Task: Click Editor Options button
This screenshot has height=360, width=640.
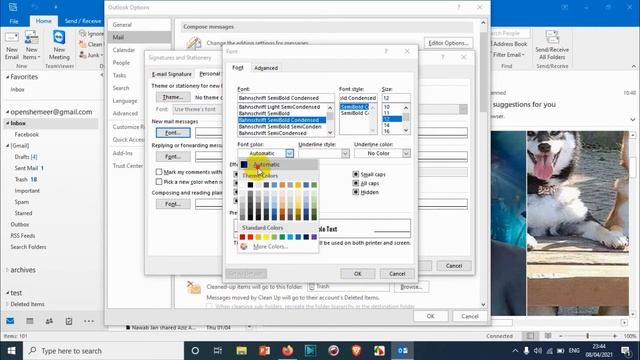Action: click(x=448, y=43)
